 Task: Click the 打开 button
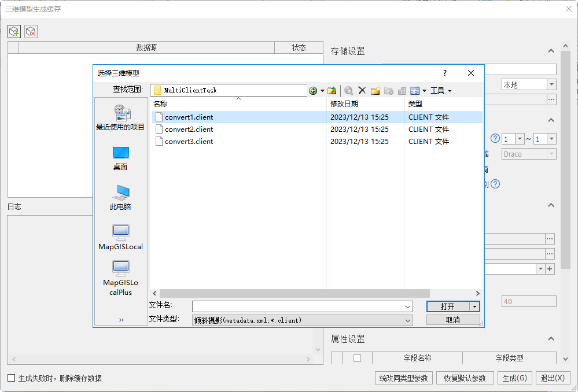(x=448, y=306)
